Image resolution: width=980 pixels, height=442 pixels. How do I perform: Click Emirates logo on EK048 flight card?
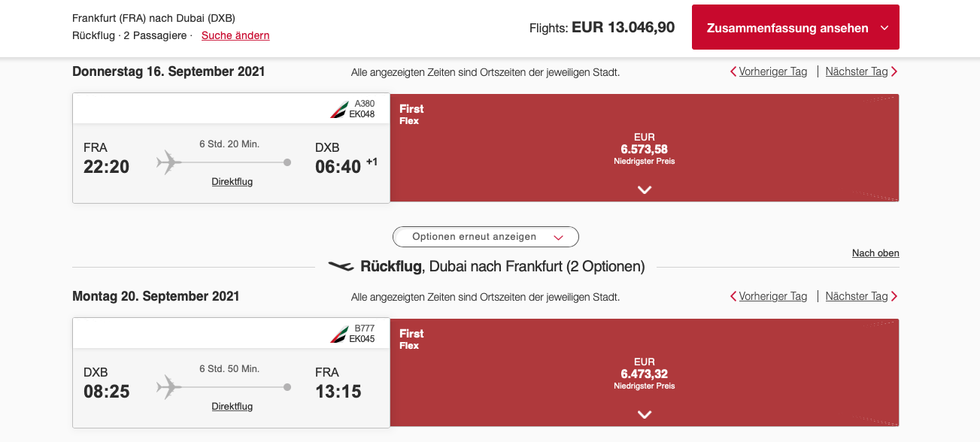(x=338, y=110)
